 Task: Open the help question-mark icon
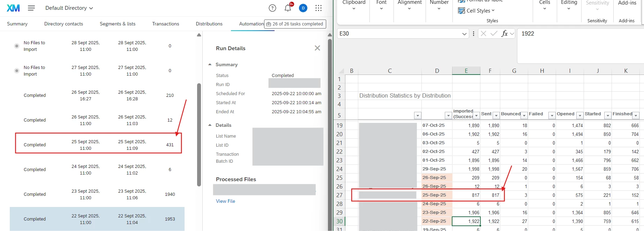272,8
